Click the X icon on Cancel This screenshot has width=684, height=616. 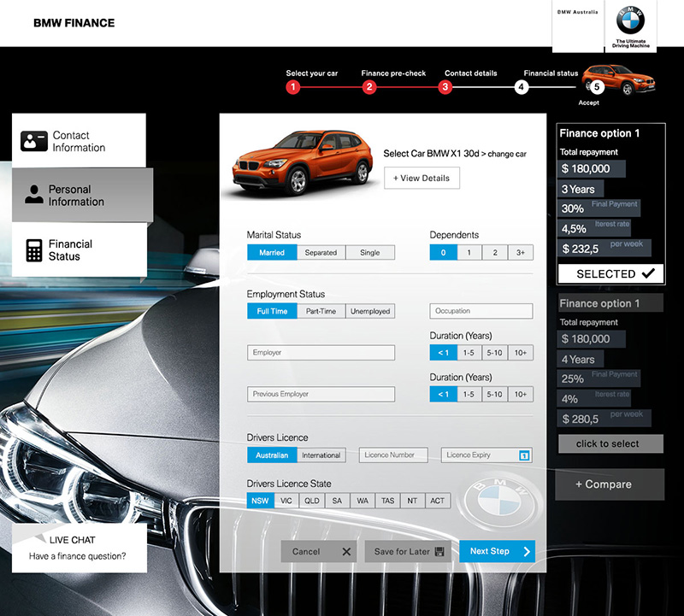pos(346,552)
